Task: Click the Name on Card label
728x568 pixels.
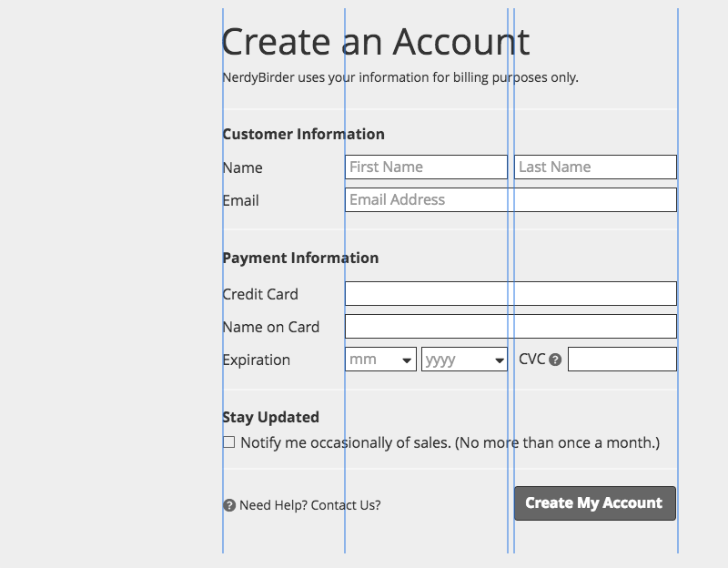Action: [271, 327]
